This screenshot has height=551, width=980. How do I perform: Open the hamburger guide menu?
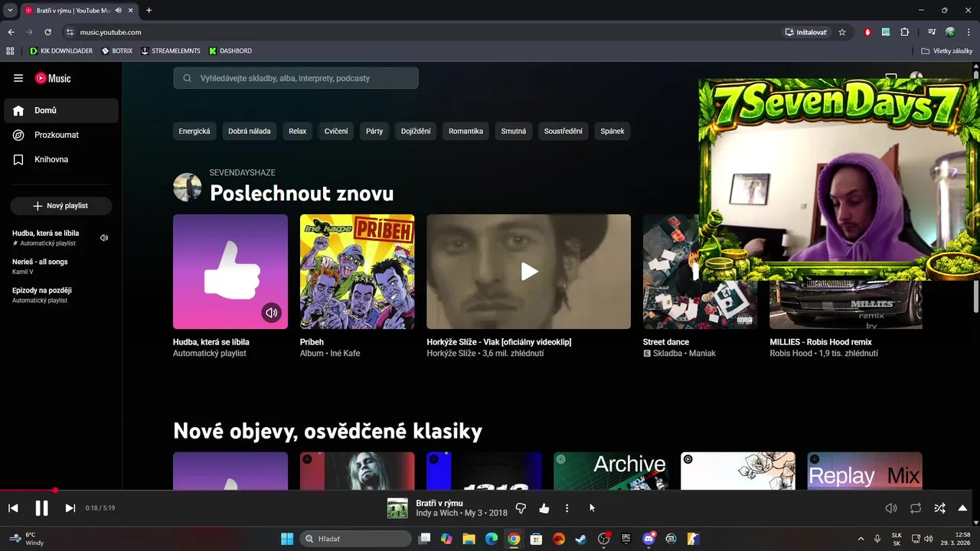tap(18, 78)
